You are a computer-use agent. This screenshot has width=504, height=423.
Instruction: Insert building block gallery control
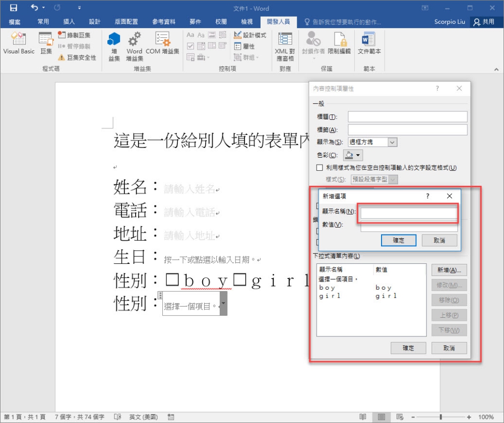(223, 35)
